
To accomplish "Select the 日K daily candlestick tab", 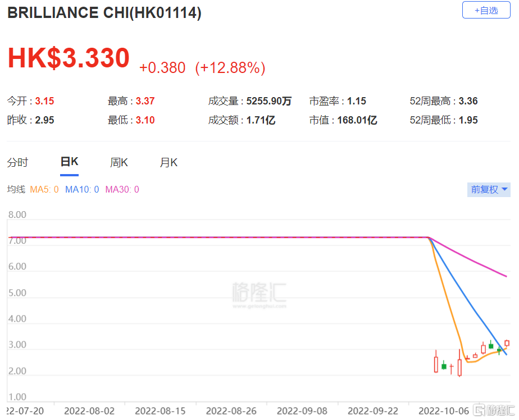I will click(x=69, y=162).
